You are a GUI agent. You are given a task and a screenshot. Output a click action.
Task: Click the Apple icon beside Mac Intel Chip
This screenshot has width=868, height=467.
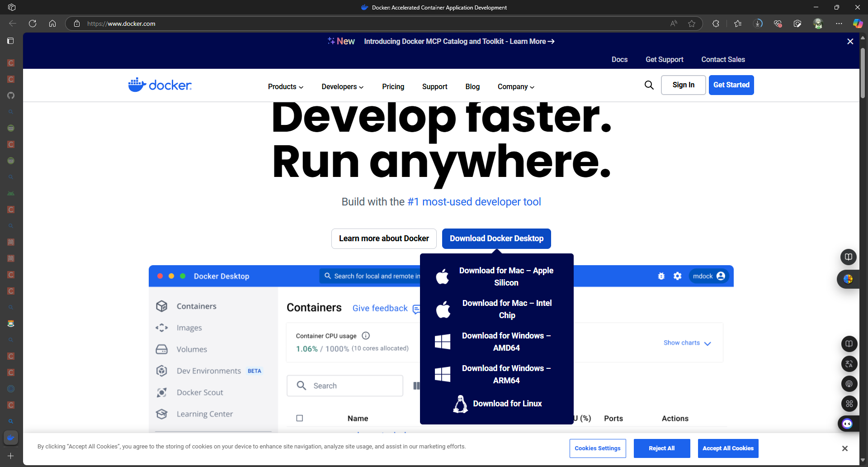[x=443, y=310]
